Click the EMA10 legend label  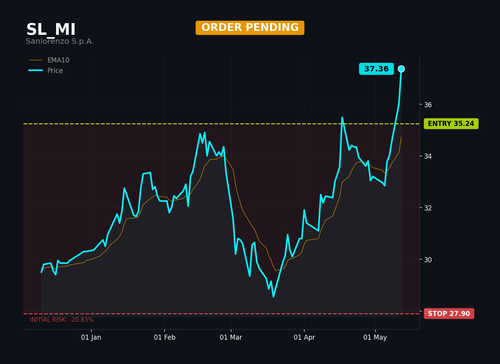click(58, 60)
